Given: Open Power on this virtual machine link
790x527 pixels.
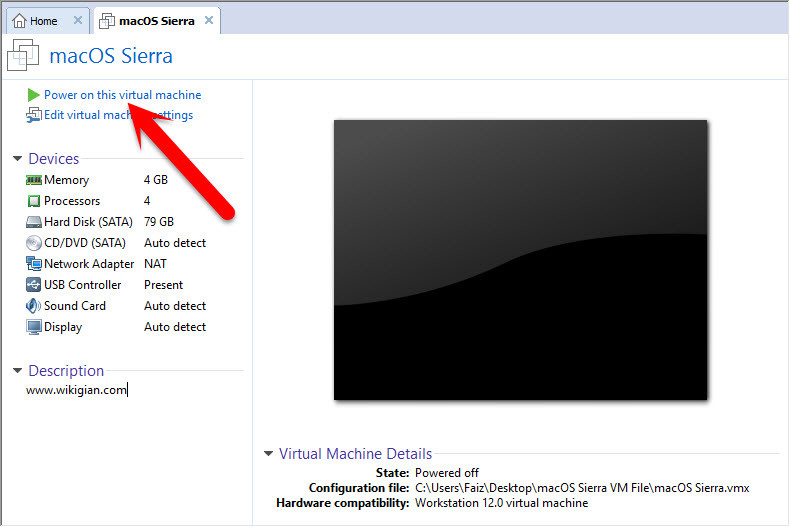Looking at the screenshot, I should tap(122, 95).
